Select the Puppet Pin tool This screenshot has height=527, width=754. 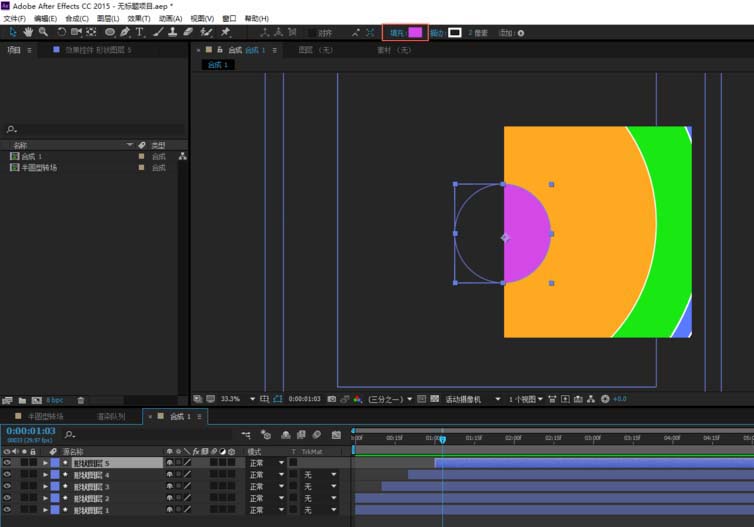226,32
